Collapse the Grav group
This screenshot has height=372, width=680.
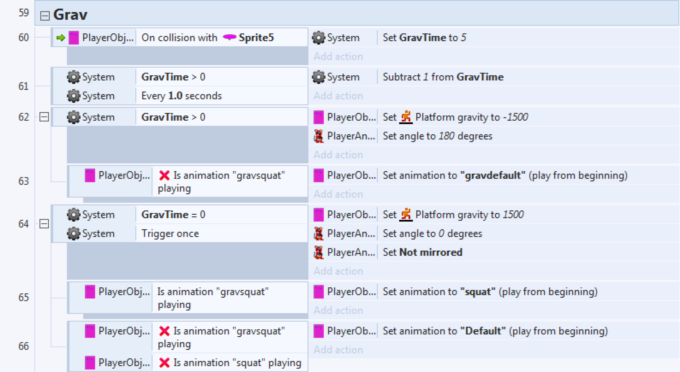point(45,16)
